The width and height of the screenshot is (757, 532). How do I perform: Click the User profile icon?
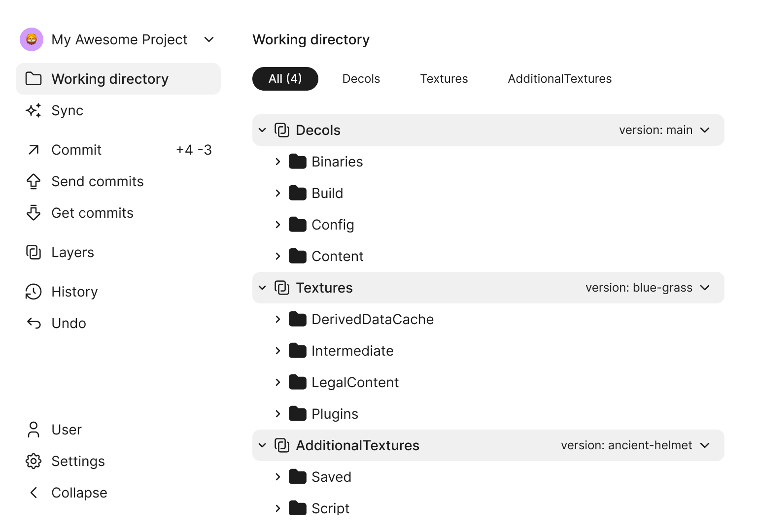pyautogui.click(x=33, y=430)
